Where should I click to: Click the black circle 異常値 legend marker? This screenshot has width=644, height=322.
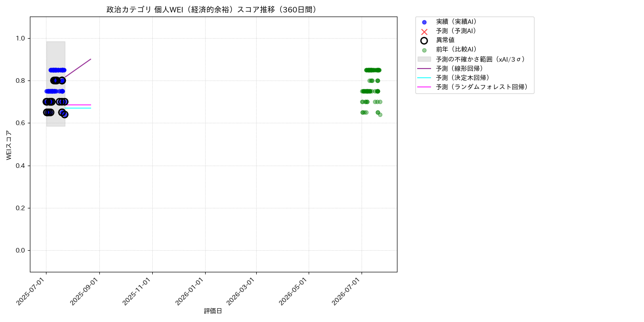424,40
